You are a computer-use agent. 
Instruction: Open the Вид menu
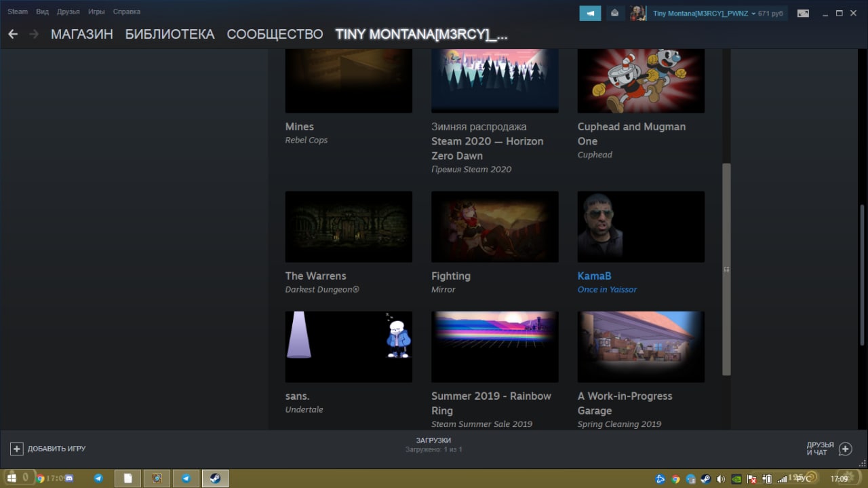coord(42,12)
